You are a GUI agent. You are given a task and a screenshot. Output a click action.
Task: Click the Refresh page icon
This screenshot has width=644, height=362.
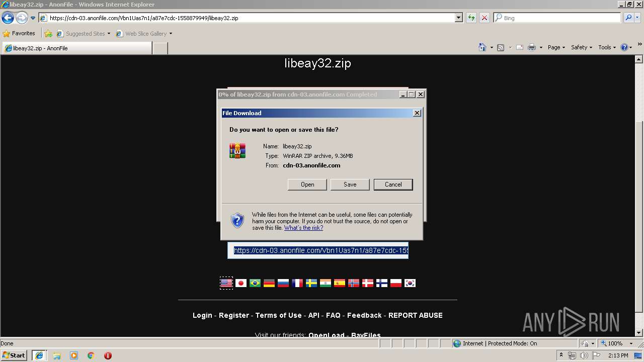tap(471, 18)
